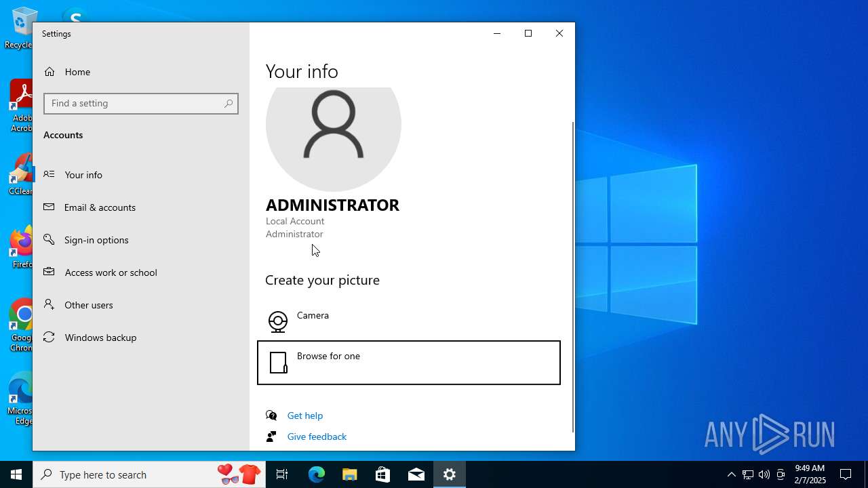Screen dimensions: 868x488
Task: Click the Email & accounts envelope icon
Action: (x=49, y=207)
